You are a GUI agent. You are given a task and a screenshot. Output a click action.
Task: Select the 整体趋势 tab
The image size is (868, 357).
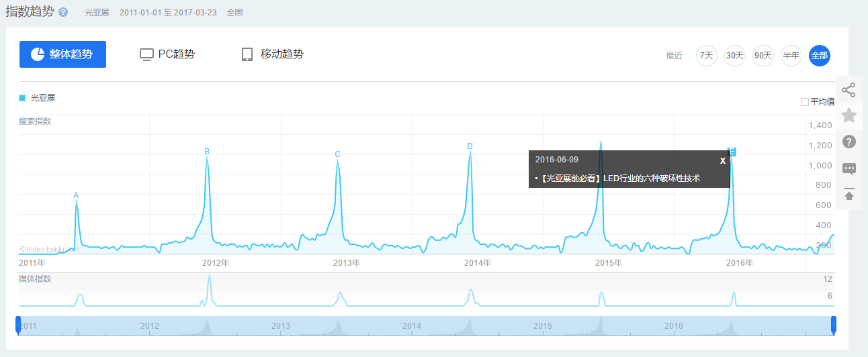pos(62,54)
